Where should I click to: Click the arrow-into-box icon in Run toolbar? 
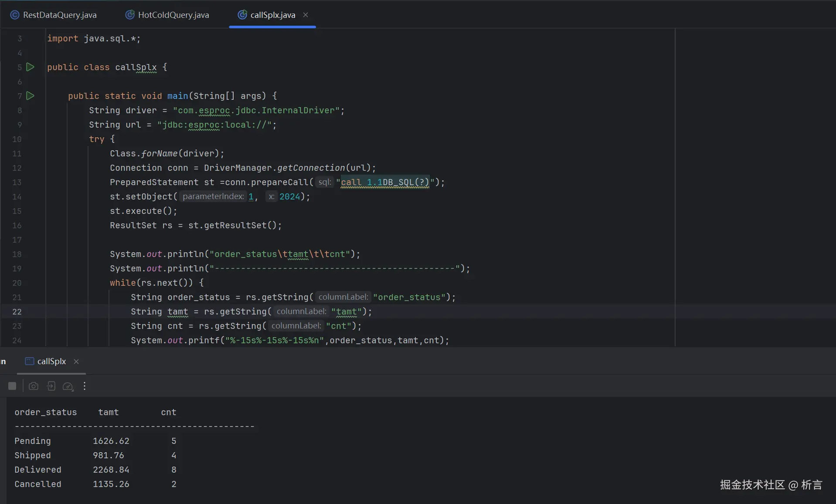coord(51,386)
